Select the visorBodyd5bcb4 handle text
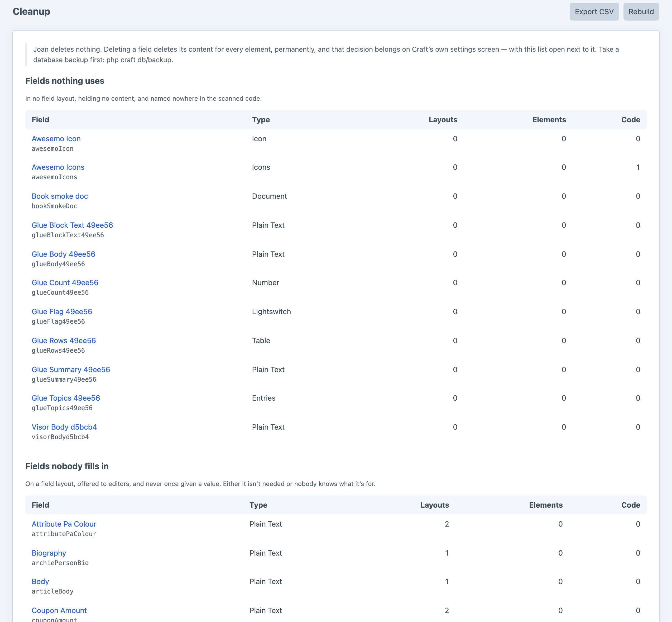672x622 pixels. pyautogui.click(x=60, y=437)
